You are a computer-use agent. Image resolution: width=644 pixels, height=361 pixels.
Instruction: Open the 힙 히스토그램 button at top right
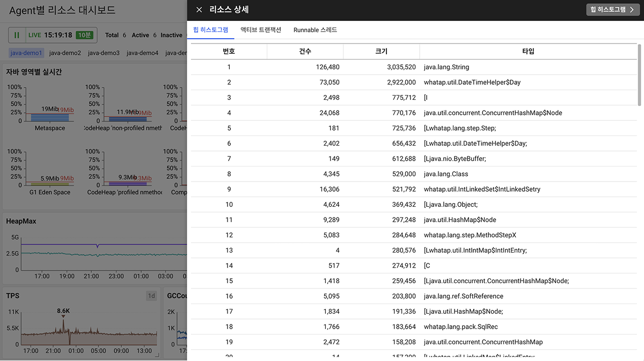tap(613, 10)
